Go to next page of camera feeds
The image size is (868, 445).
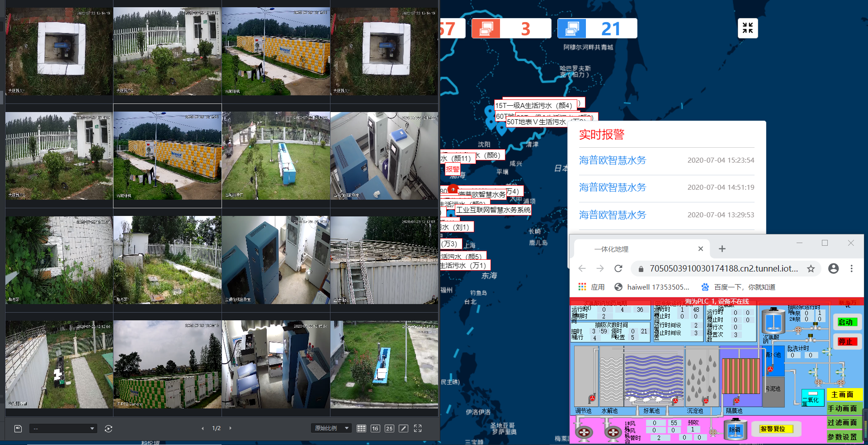pos(231,428)
